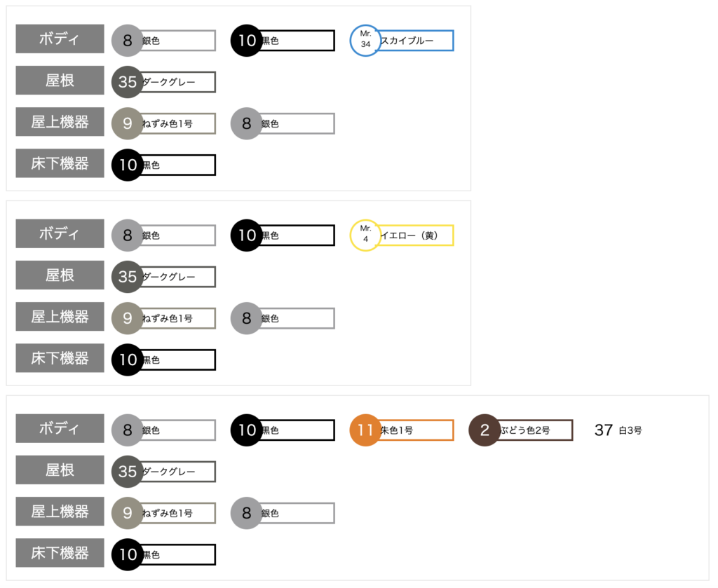Click the Mr. 4 yellow color circle

365,235
